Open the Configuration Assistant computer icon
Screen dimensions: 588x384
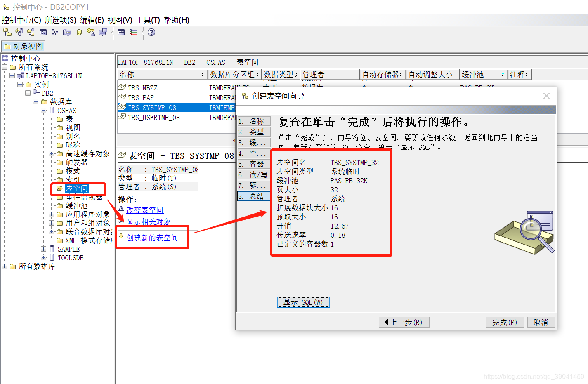103,32
